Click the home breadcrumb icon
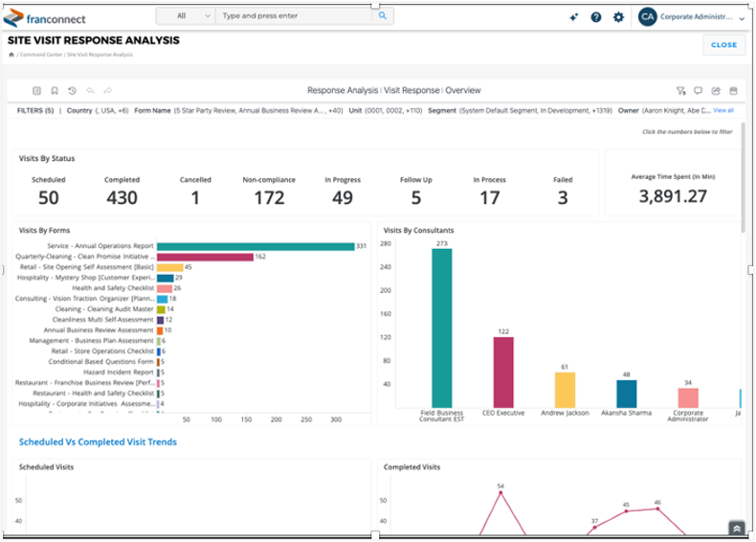The height and width of the screenshot is (542, 756). pyautogui.click(x=11, y=55)
